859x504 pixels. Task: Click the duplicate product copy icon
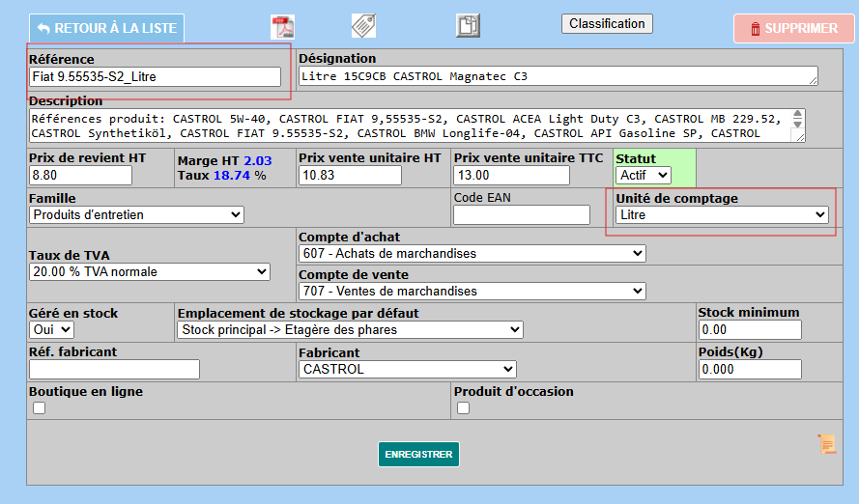pyautogui.click(x=468, y=26)
